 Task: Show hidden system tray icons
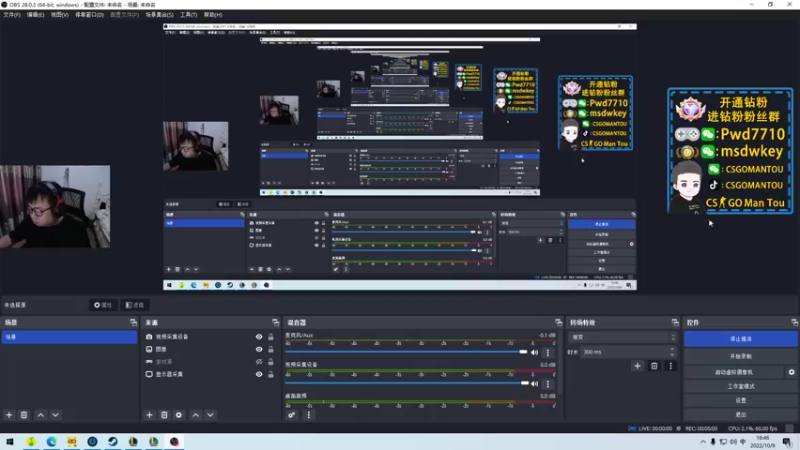coord(703,442)
